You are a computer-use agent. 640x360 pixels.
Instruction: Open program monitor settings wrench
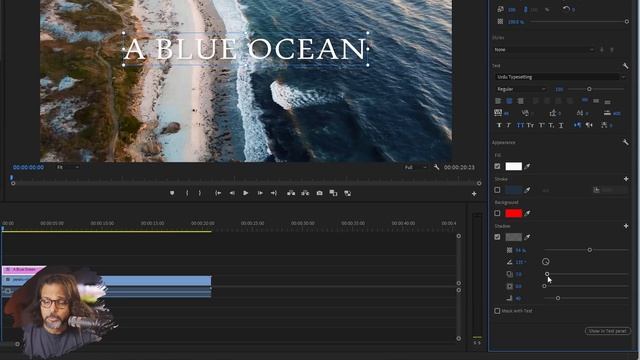tap(436, 167)
